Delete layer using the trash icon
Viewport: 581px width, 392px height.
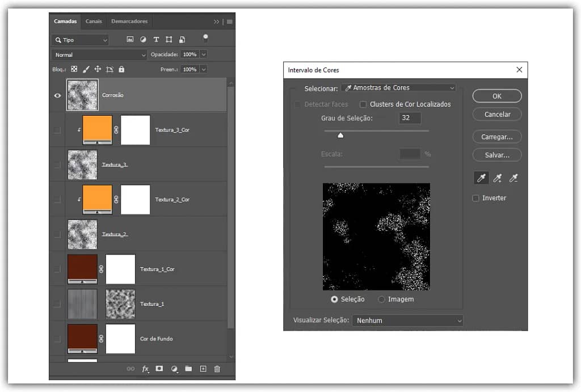point(217,369)
